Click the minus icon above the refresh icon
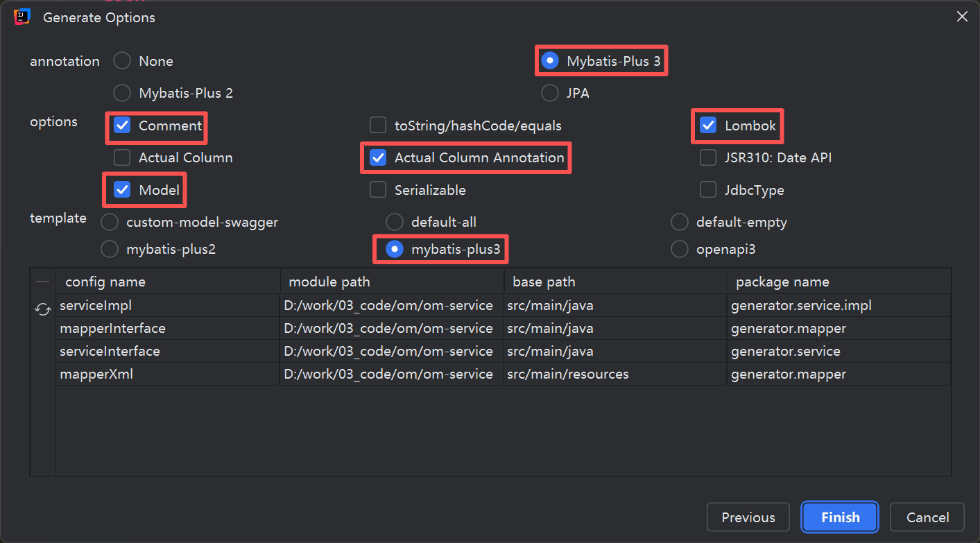The width and height of the screenshot is (980, 543). click(x=43, y=282)
